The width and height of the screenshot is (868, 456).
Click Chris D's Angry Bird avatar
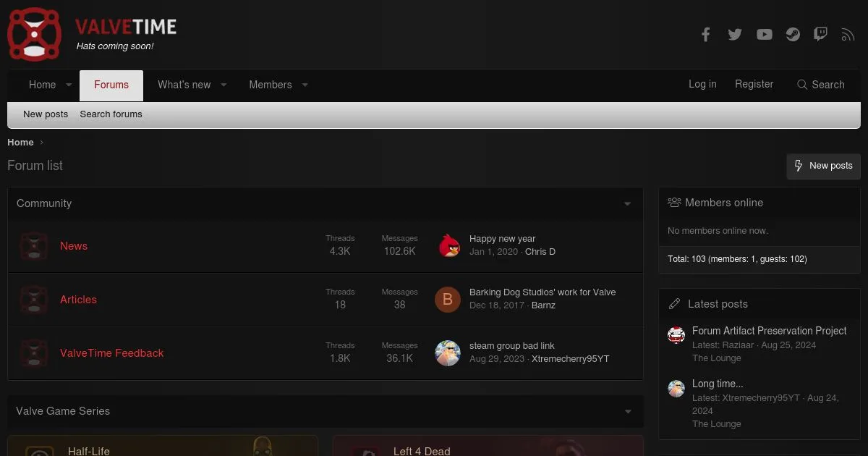(449, 245)
